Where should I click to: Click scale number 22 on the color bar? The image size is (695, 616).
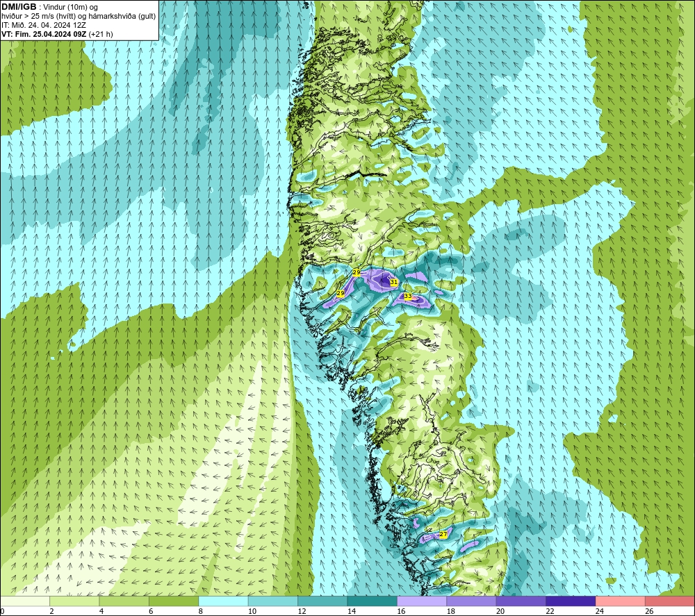pyautogui.click(x=550, y=611)
